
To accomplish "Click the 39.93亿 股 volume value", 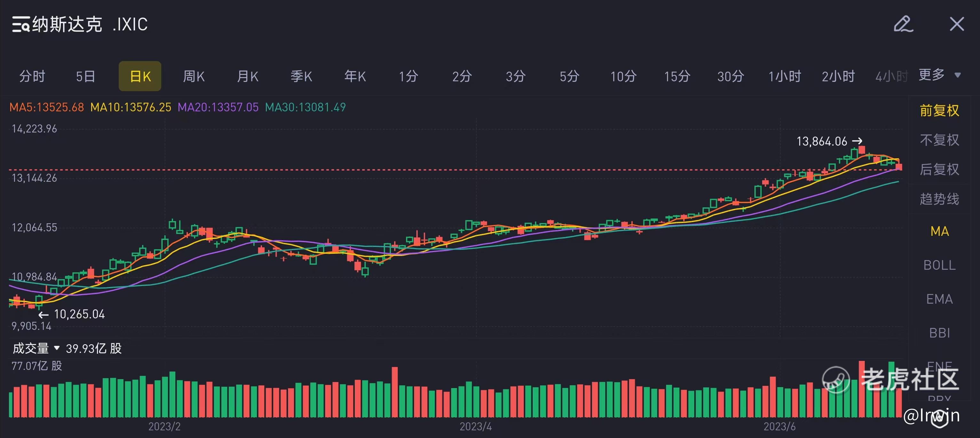I will coord(94,348).
